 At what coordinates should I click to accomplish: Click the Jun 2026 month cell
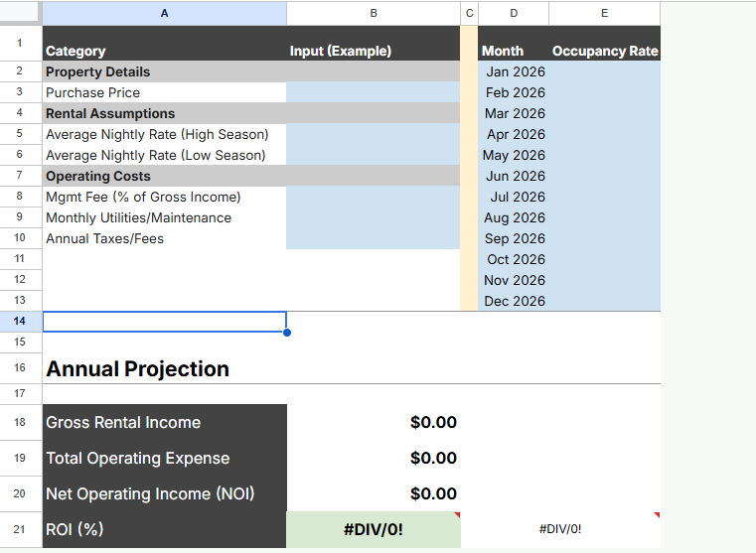pos(514,176)
